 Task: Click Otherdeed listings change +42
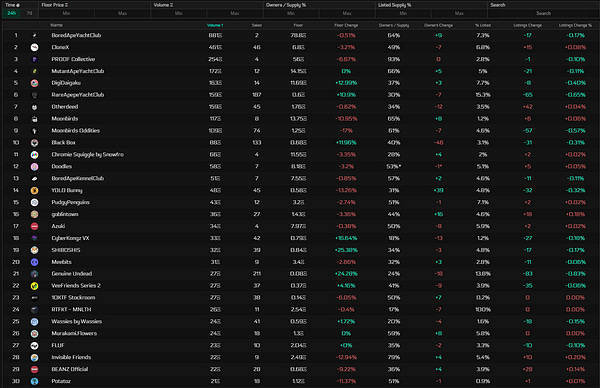527,107
